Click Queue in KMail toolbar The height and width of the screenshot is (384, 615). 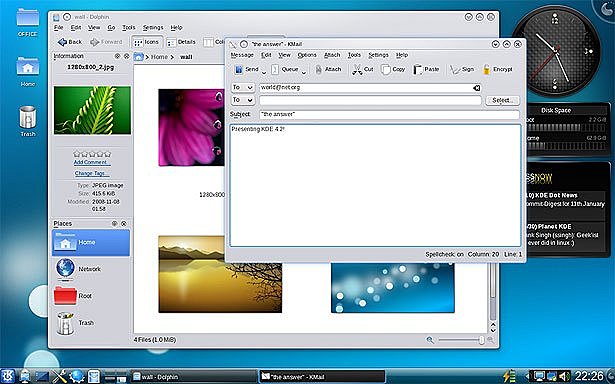pos(285,69)
